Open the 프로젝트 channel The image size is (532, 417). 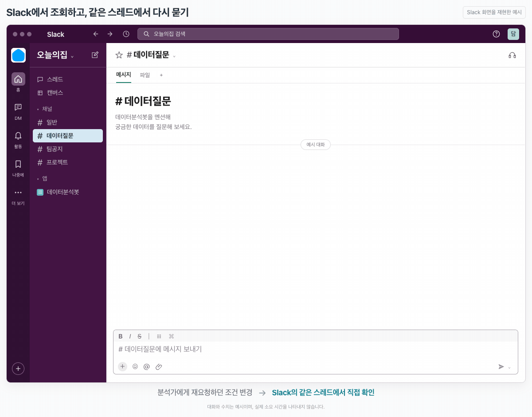(x=68, y=162)
